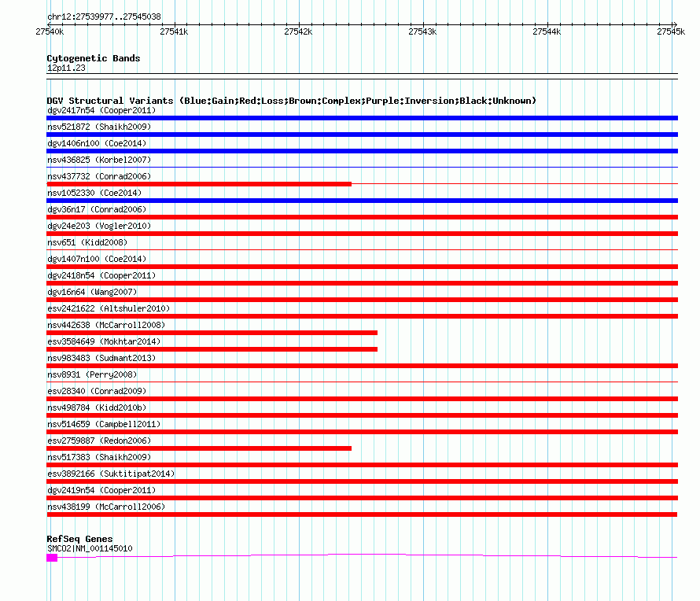Image resolution: width=700 pixels, height=601 pixels.
Task: Click the red loss bar under dgv2418n54
Action: click(362, 283)
